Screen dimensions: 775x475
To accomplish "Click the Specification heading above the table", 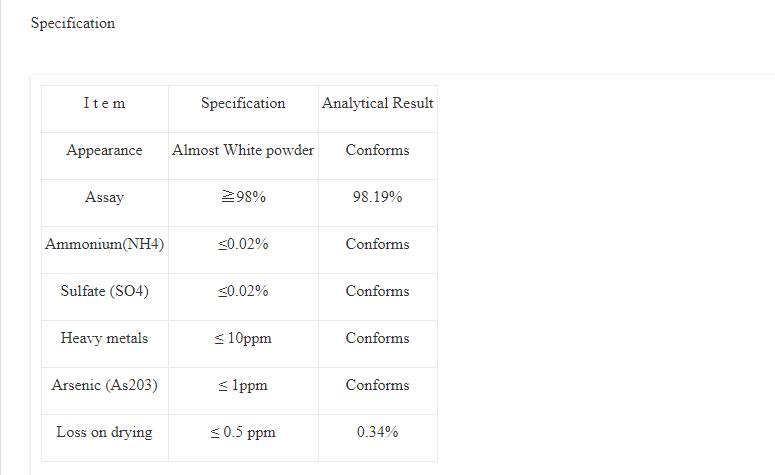I will [72, 23].
